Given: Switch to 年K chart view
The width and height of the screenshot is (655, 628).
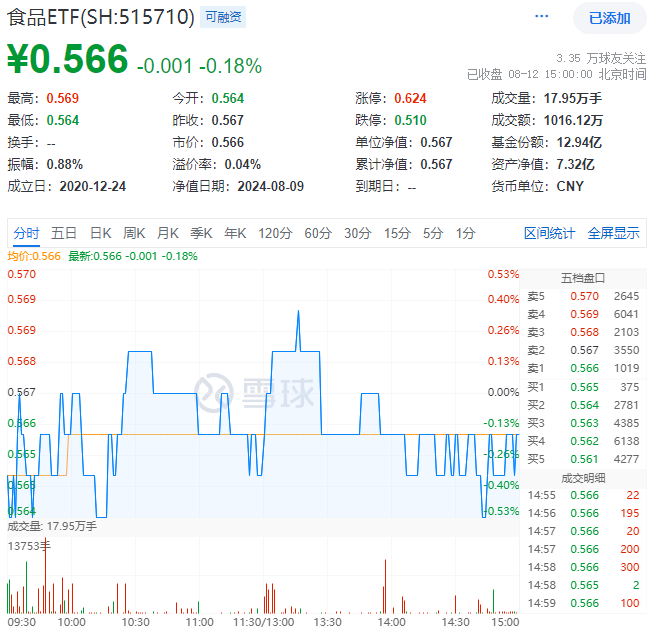Looking at the screenshot, I should coord(235,233).
